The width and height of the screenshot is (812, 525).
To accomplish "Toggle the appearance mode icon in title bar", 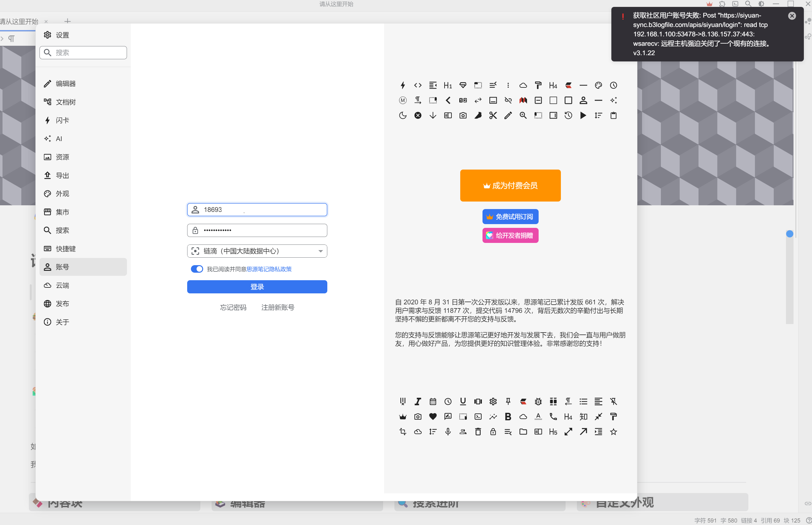I will (761, 4).
